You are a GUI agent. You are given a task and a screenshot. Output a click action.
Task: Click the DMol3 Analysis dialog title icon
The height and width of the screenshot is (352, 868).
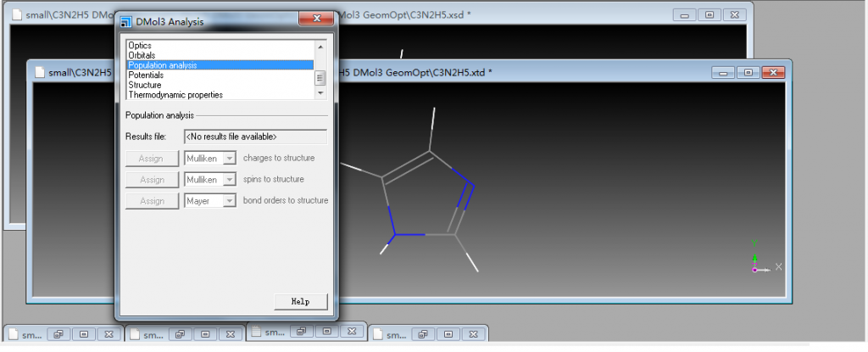click(126, 22)
